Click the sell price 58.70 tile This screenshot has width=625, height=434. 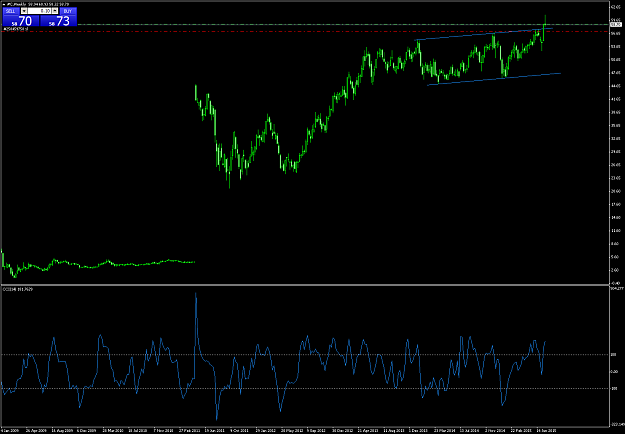click(x=21, y=21)
